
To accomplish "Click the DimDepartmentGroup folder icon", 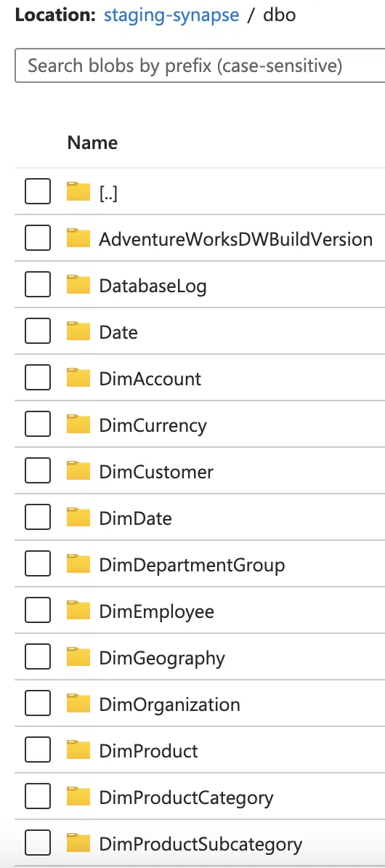I will [78, 563].
